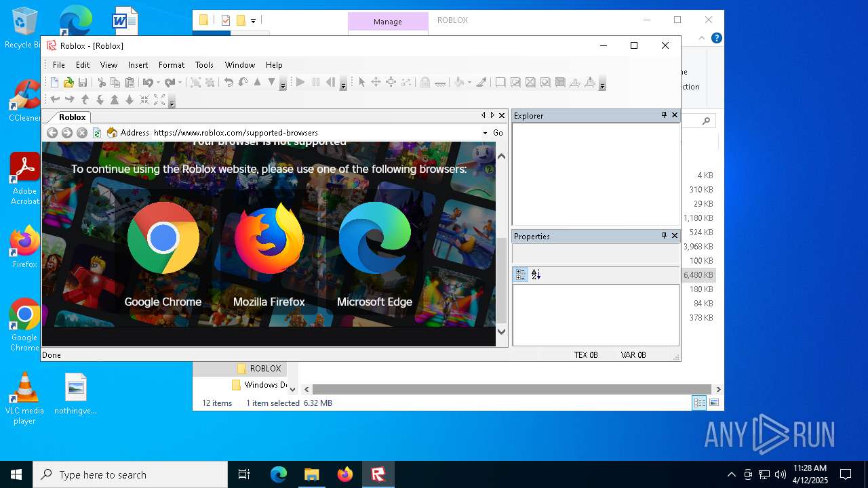Sort properties alphabetically
Image resolution: width=868 pixels, height=488 pixels.
point(536,274)
